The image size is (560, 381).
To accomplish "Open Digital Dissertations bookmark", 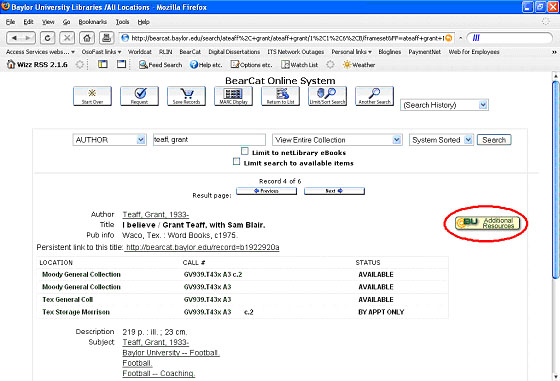I will [234, 52].
